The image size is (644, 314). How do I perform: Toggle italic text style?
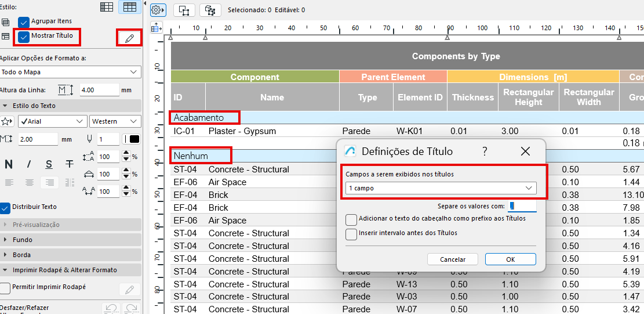click(x=29, y=164)
